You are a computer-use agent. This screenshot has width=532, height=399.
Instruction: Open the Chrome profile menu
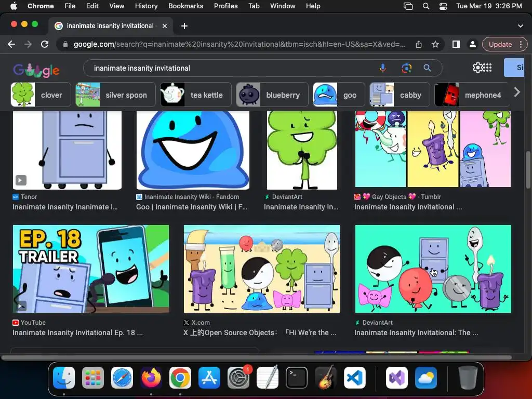coord(472,45)
